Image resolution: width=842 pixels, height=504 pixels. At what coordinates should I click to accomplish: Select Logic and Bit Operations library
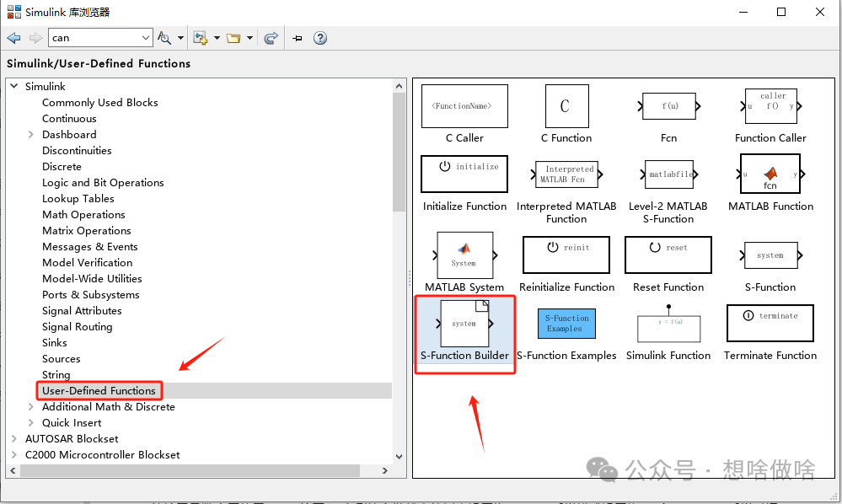(x=103, y=183)
